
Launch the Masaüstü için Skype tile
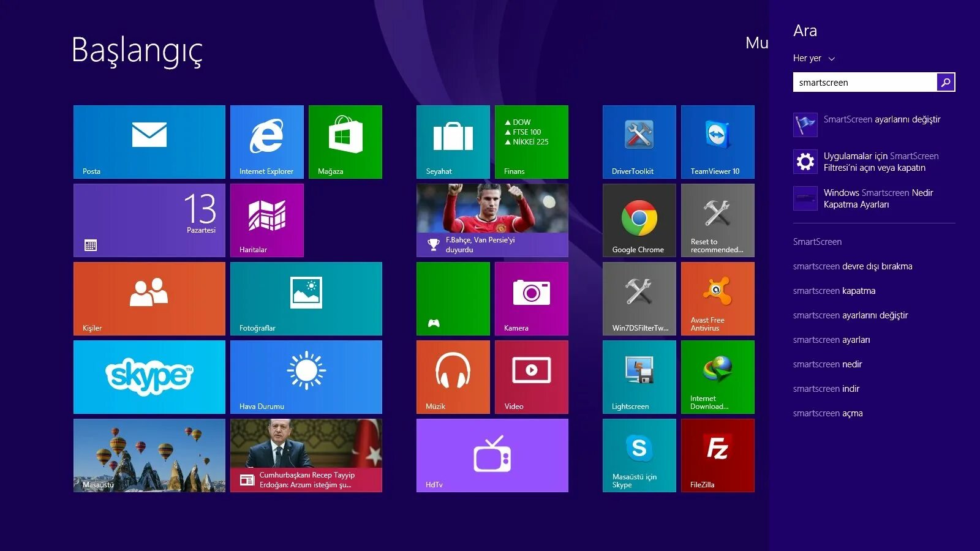pyautogui.click(x=639, y=455)
